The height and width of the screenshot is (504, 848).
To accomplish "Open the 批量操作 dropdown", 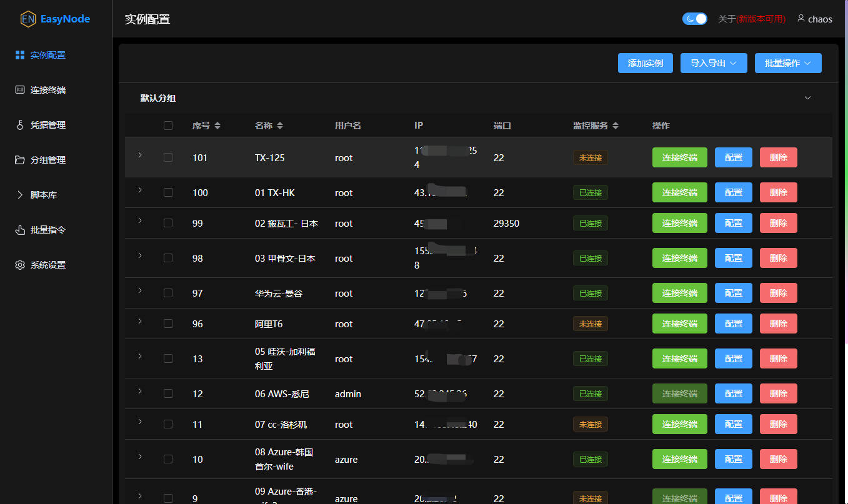I will pyautogui.click(x=788, y=63).
